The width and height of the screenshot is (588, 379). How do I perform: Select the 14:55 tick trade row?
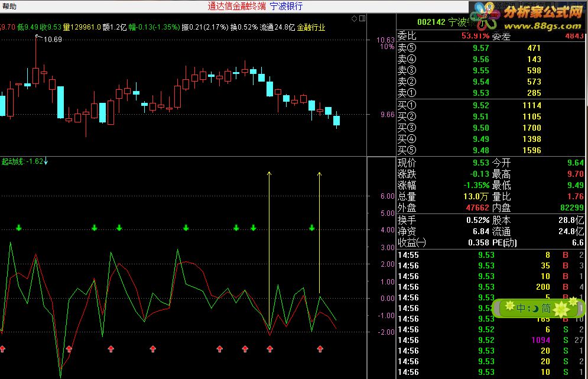(x=490, y=255)
